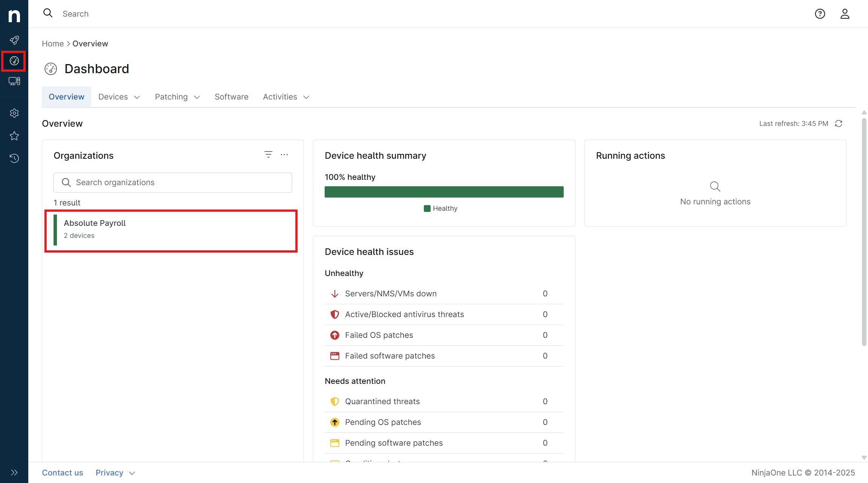Switch to the Software tab
Image resolution: width=868 pixels, height=483 pixels.
(231, 97)
